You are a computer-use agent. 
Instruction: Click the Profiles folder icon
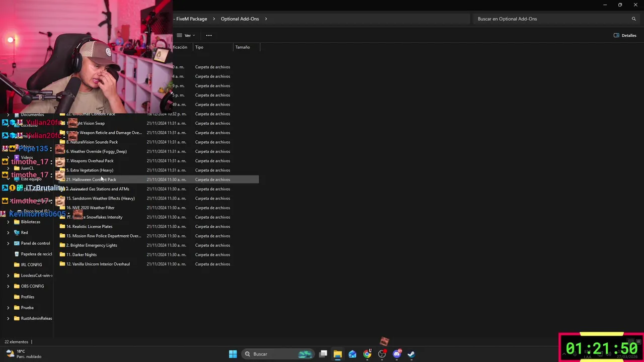click(x=17, y=297)
